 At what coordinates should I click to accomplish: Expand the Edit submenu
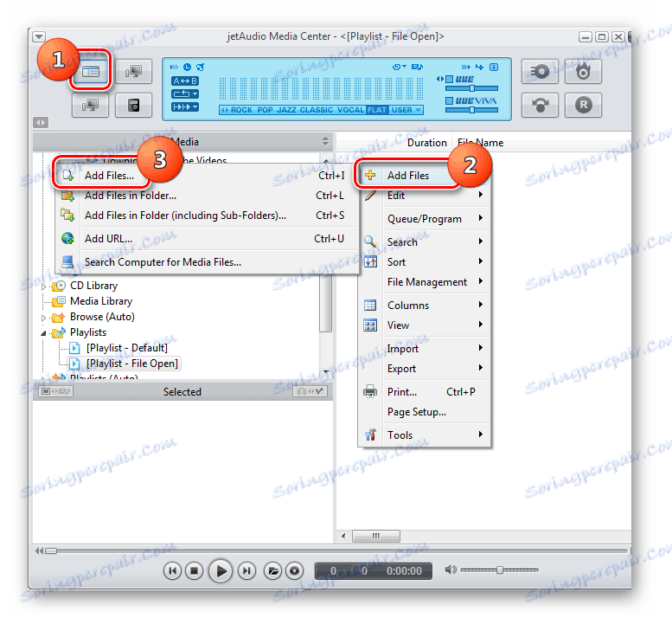pyautogui.click(x=424, y=196)
